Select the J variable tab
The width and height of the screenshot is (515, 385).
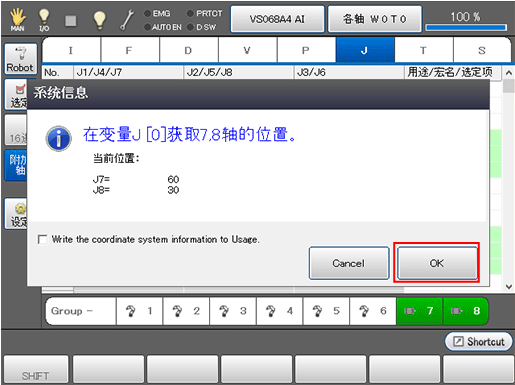pyautogui.click(x=365, y=50)
